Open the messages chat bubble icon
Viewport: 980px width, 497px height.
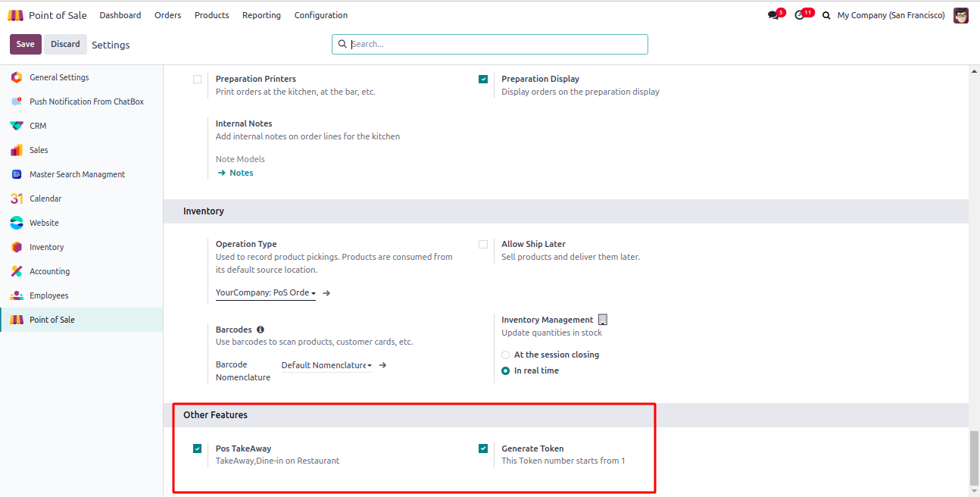click(772, 15)
